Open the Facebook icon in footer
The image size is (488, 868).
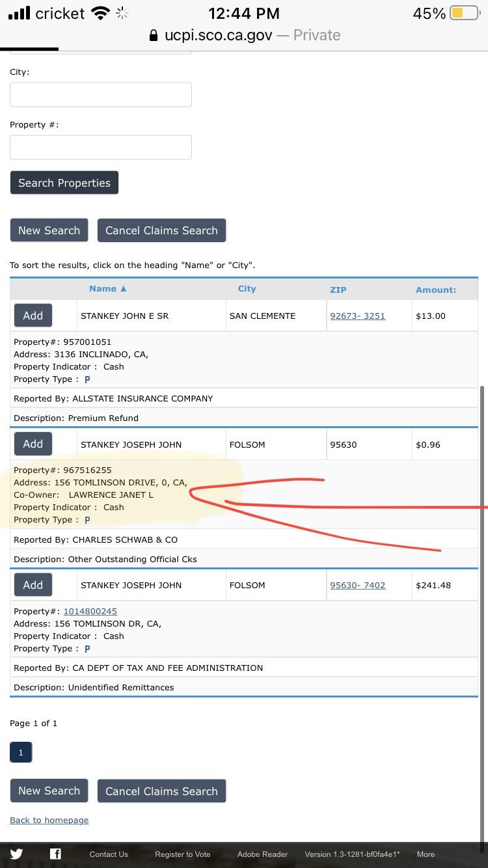55,854
